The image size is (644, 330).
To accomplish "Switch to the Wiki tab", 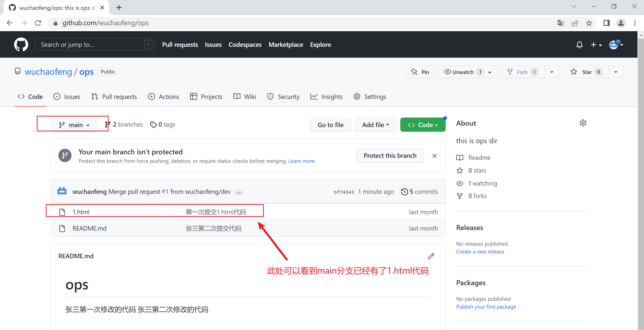I will point(244,97).
